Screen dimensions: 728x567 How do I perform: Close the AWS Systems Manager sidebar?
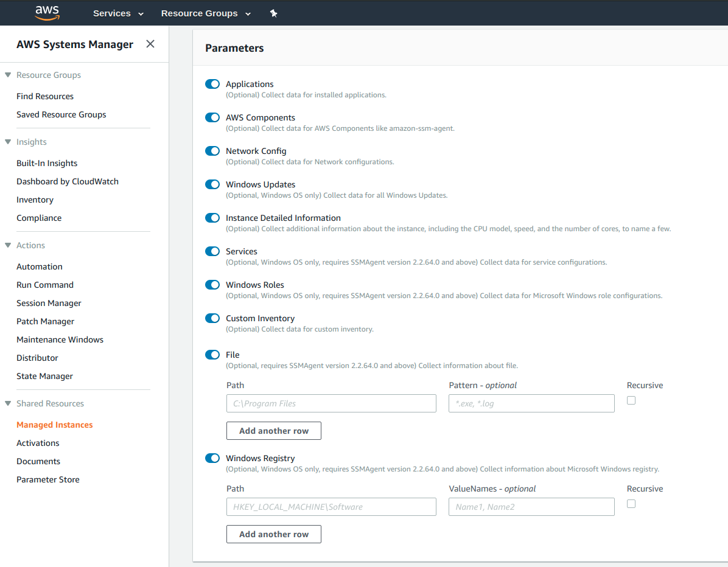point(150,44)
